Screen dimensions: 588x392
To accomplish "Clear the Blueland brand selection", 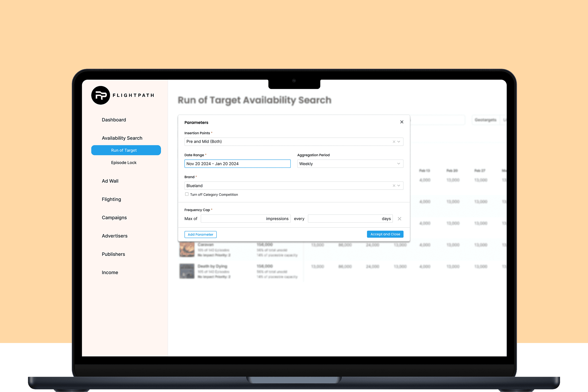I will point(394,186).
